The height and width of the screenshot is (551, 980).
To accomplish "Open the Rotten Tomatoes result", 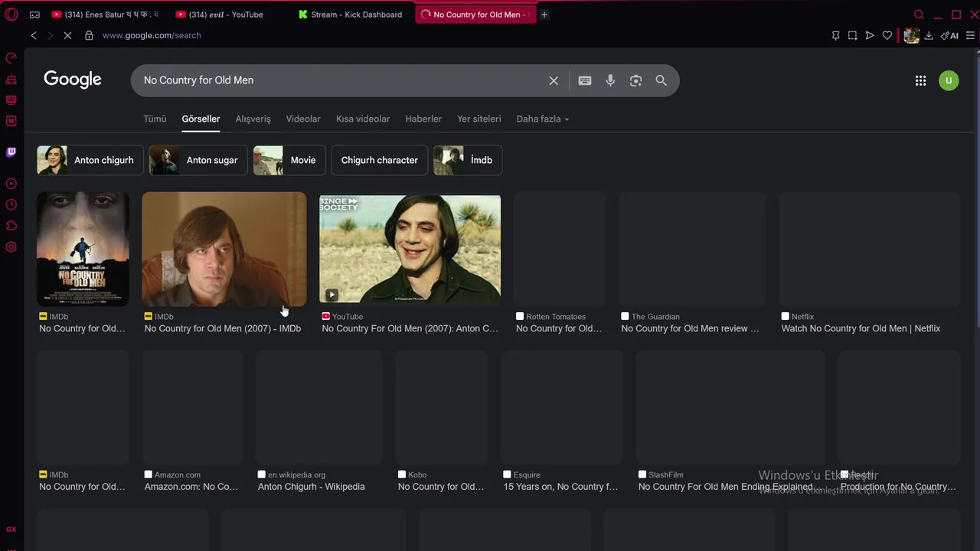I will point(559,322).
